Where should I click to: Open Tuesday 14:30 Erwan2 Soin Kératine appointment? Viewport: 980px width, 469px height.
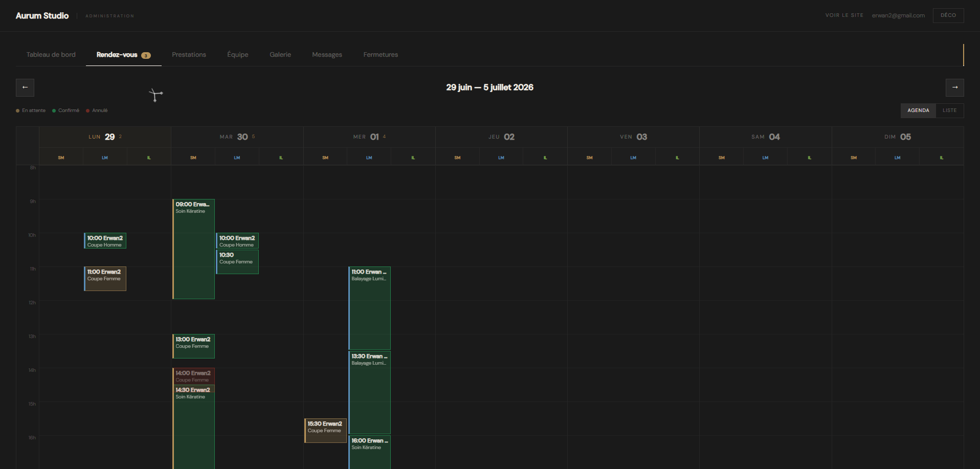193,427
